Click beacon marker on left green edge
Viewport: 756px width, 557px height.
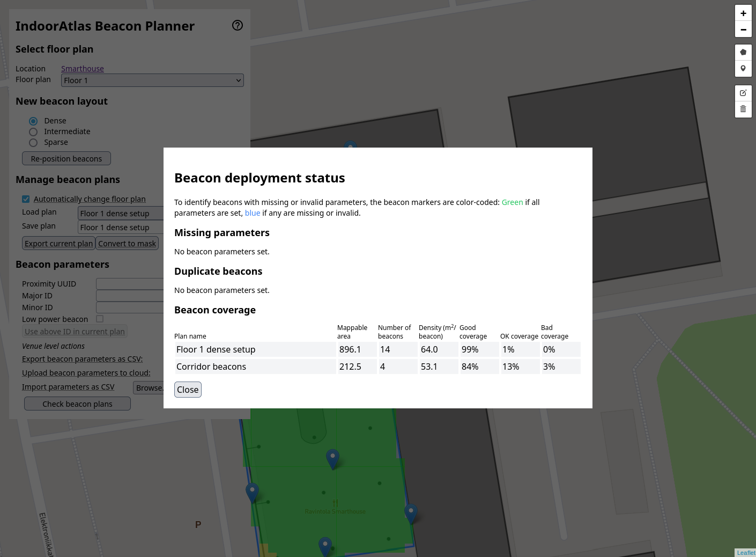coord(252,493)
